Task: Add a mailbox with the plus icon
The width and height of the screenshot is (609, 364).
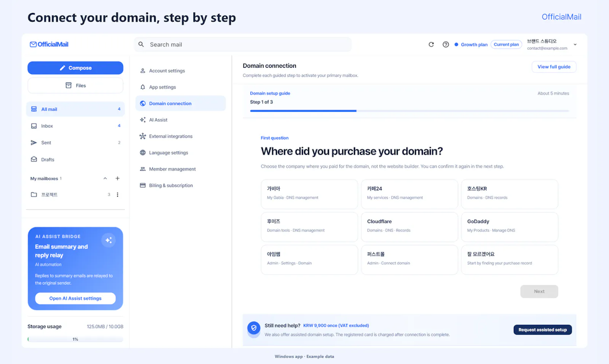Action: (x=118, y=178)
